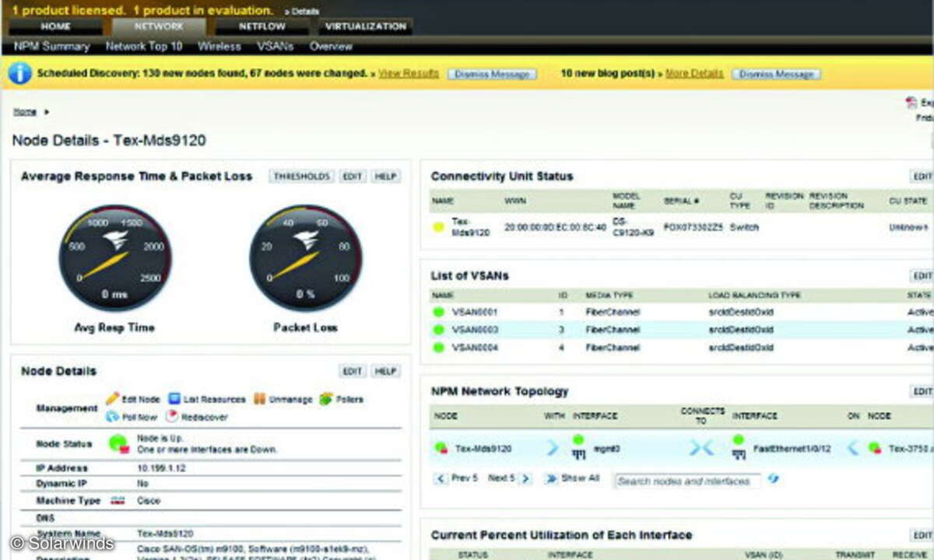Open the Overview submenu item
This screenshot has width=934, height=560.
tap(331, 47)
